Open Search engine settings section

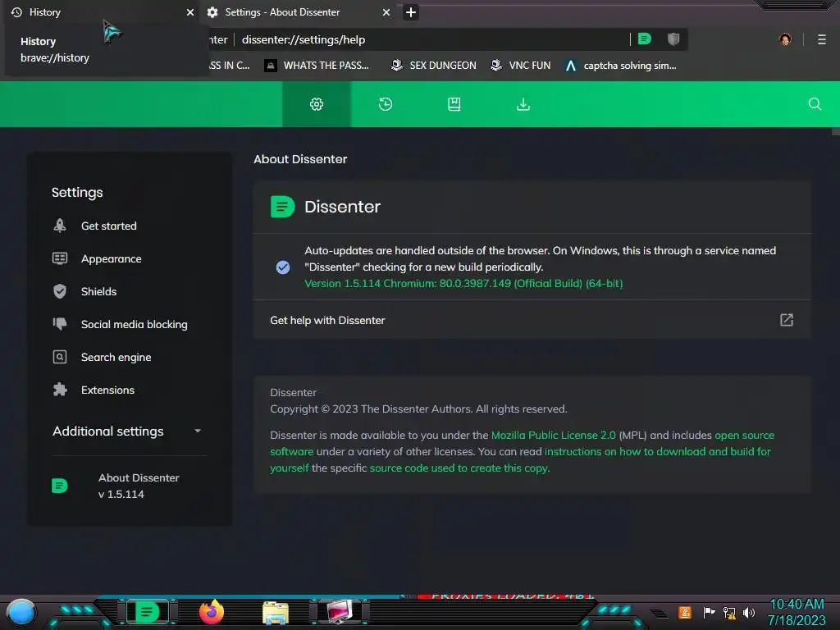(116, 358)
